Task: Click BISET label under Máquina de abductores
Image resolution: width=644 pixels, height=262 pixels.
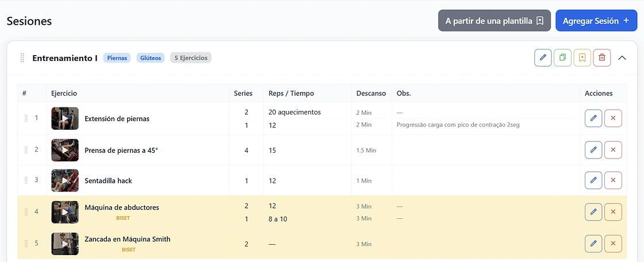Action: (123, 218)
